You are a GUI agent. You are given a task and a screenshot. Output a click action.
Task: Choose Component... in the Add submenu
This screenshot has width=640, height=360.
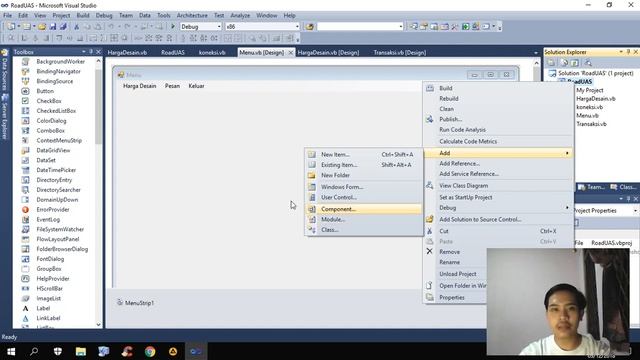[364, 209]
